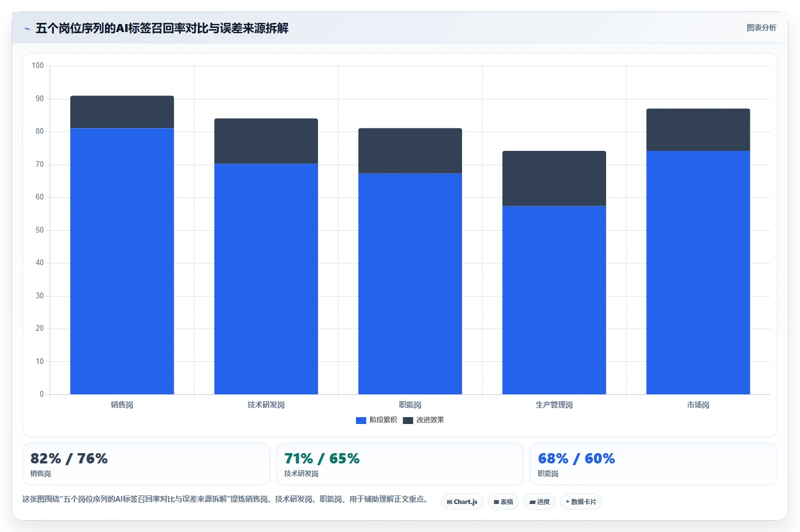Click the description sentence starting with 这张图围绕
800x532 pixels.
225,499
